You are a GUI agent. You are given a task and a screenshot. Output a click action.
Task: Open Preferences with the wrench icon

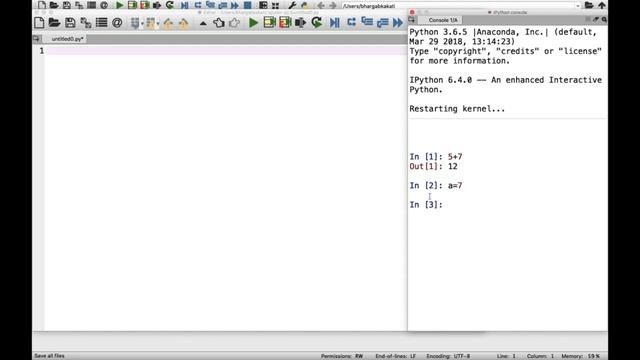pos(292,5)
